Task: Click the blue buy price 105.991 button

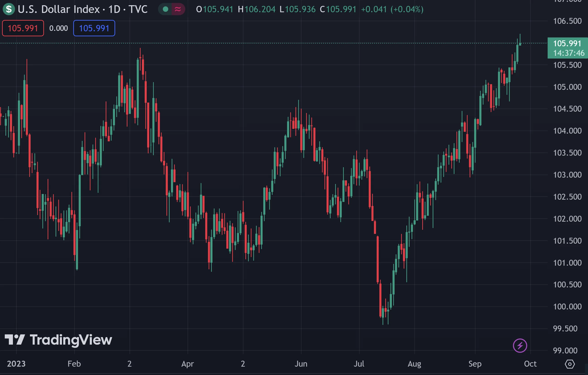Action: 94,28
